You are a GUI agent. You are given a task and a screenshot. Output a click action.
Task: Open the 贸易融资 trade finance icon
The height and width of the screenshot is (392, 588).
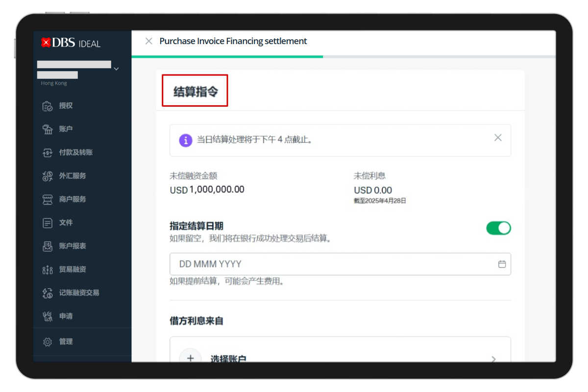48,269
